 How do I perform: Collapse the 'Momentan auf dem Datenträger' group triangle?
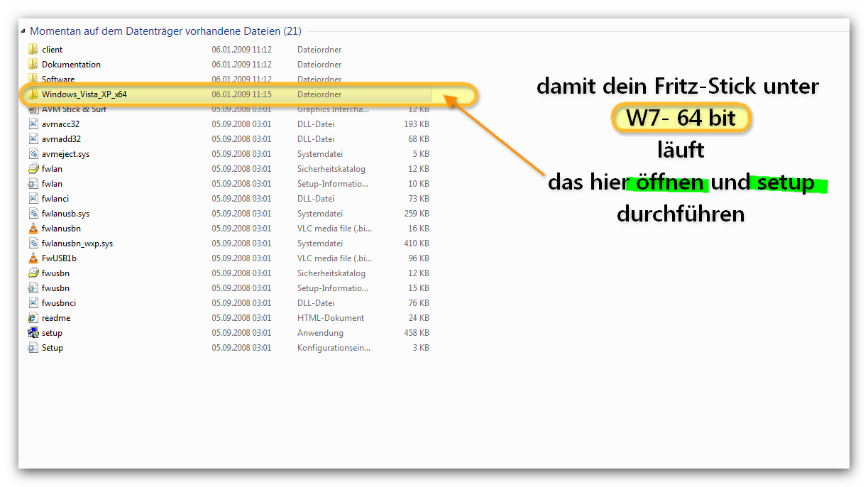(x=23, y=31)
